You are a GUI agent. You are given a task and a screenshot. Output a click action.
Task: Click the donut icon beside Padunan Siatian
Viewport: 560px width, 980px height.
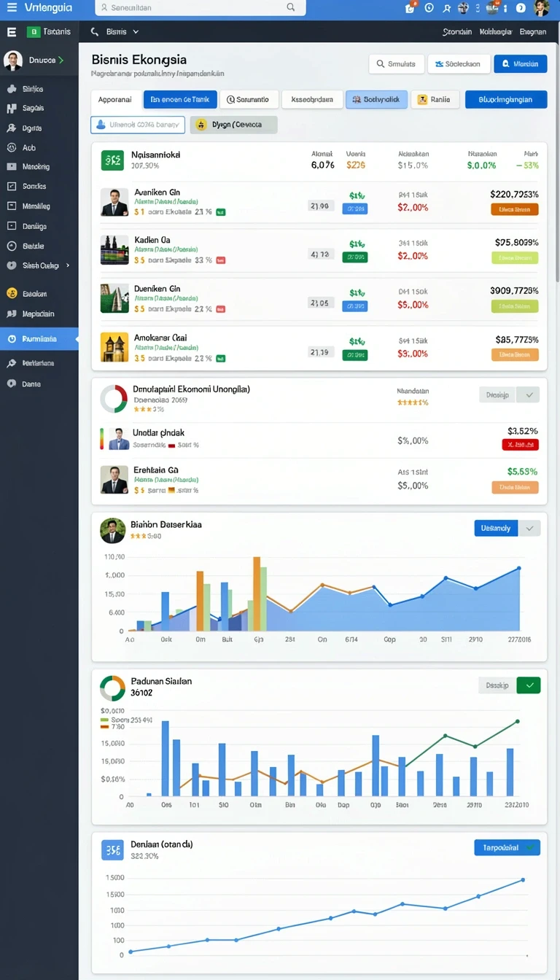click(112, 688)
